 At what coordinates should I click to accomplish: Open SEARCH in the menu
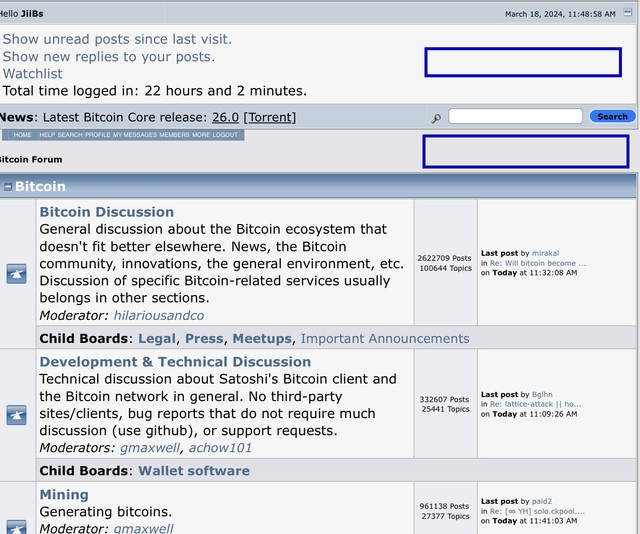pyautogui.click(x=70, y=135)
